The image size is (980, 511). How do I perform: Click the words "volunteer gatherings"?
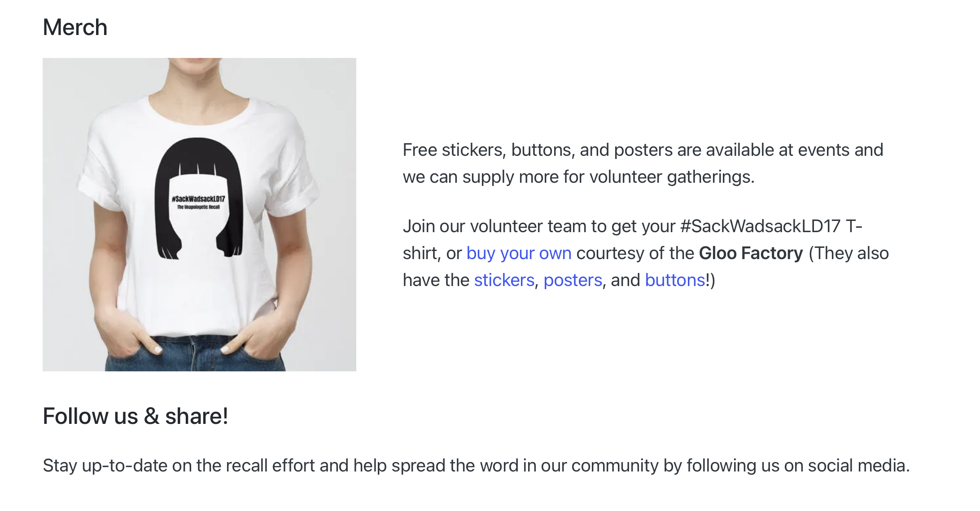coord(672,177)
